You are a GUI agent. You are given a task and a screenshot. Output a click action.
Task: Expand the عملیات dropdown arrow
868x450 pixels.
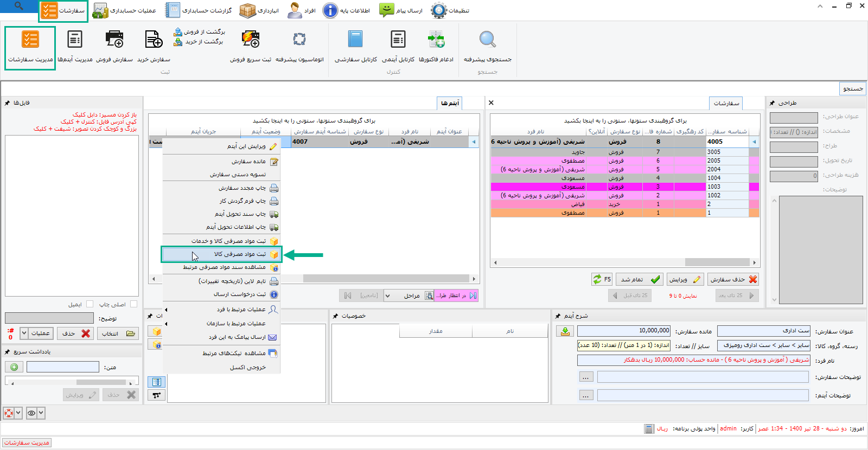pos(24,333)
